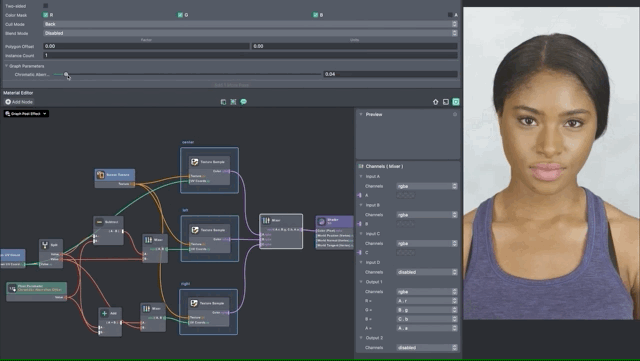This screenshot has height=361, width=640.
Task: Select the Subtract node's minus icon
Action: [99, 222]
